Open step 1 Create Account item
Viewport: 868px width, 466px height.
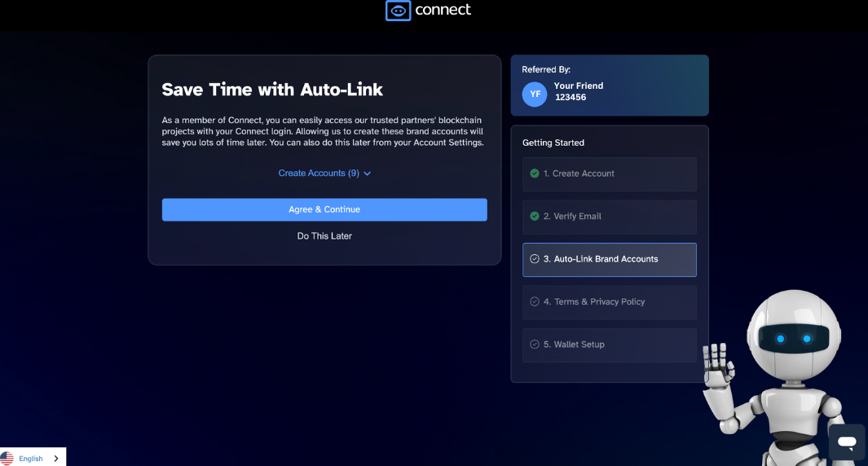point(610,174)
